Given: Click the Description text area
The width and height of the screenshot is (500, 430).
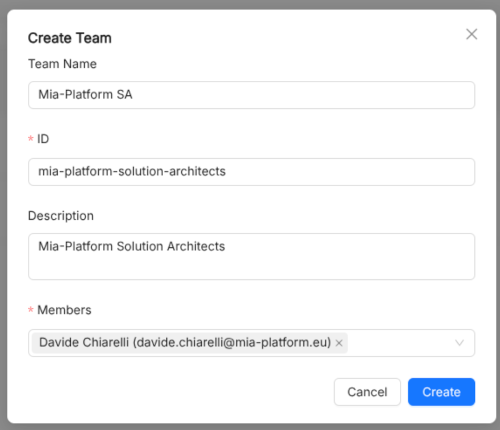Looking at the screenshot, I should click(x=251, y=256).
